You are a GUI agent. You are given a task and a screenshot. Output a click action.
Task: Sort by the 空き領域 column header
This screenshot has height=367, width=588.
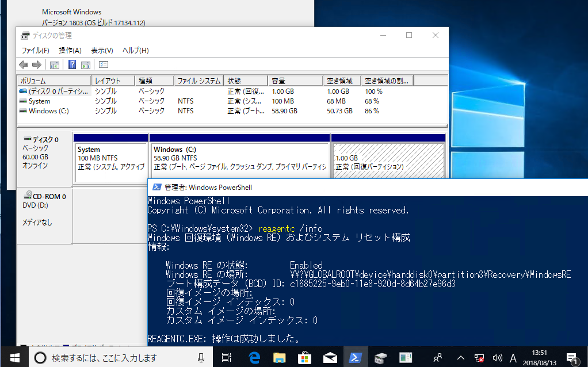(x=342, y=81)
